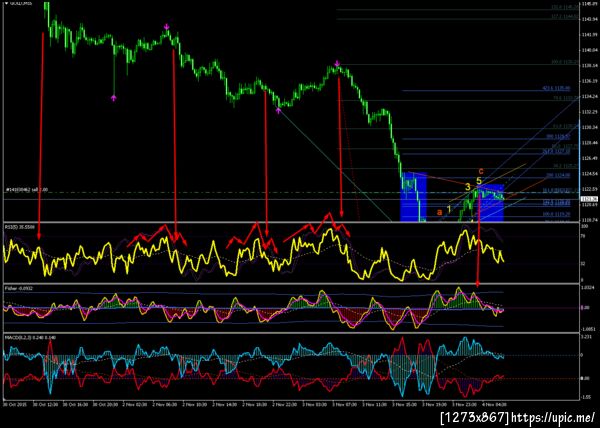This screenshot has width=600, height=428.
Task: Click the '2 Nov 22:30' time axis label
Action: pyautogui.click(x=285, y=404)
